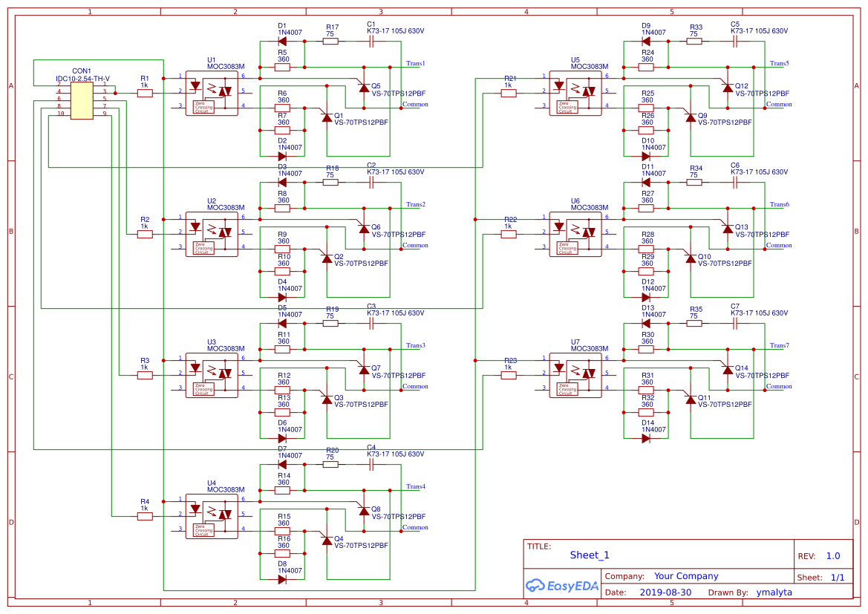Select diode D14 1N4007 symbol

click(x=646, y=438)
